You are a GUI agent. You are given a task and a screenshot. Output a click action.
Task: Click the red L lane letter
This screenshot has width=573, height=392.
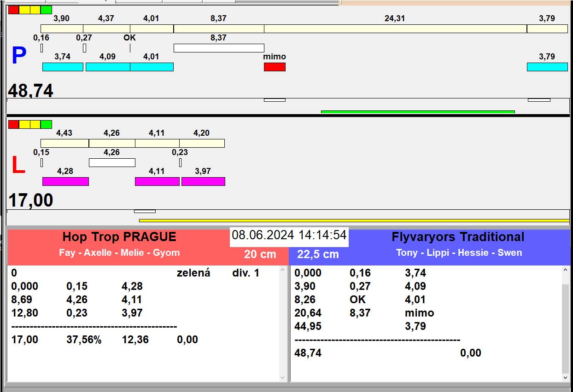click(18, 166)
